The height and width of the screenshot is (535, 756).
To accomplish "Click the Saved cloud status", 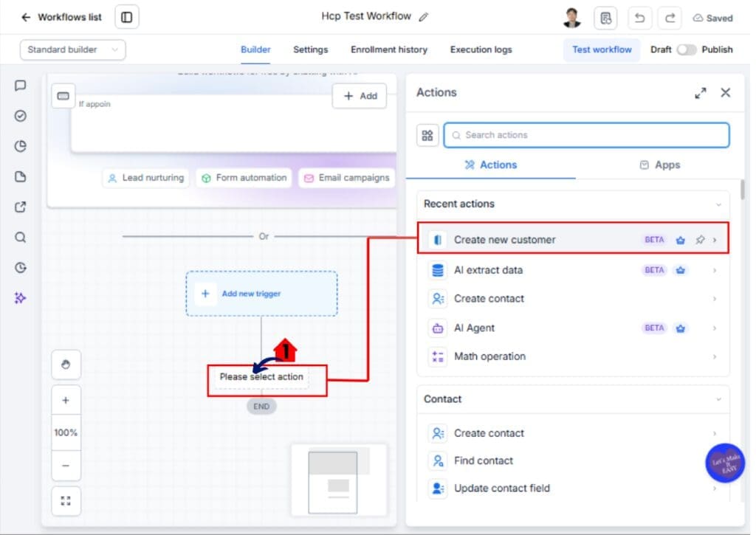I will click(x=712, y=18).
